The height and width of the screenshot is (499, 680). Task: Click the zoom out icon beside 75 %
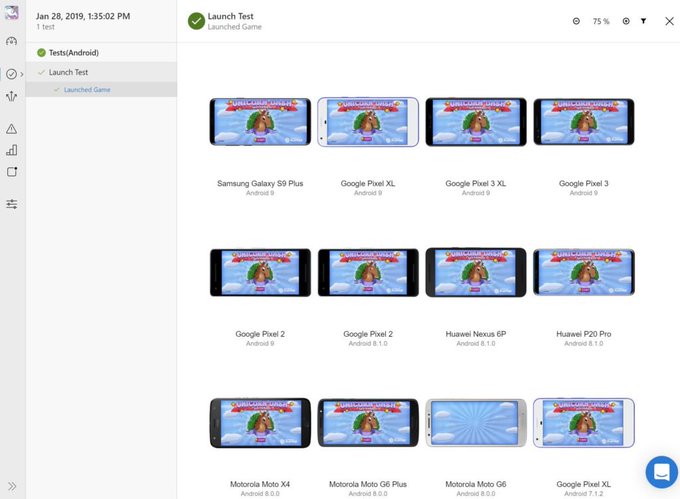(x=576, y=21)
